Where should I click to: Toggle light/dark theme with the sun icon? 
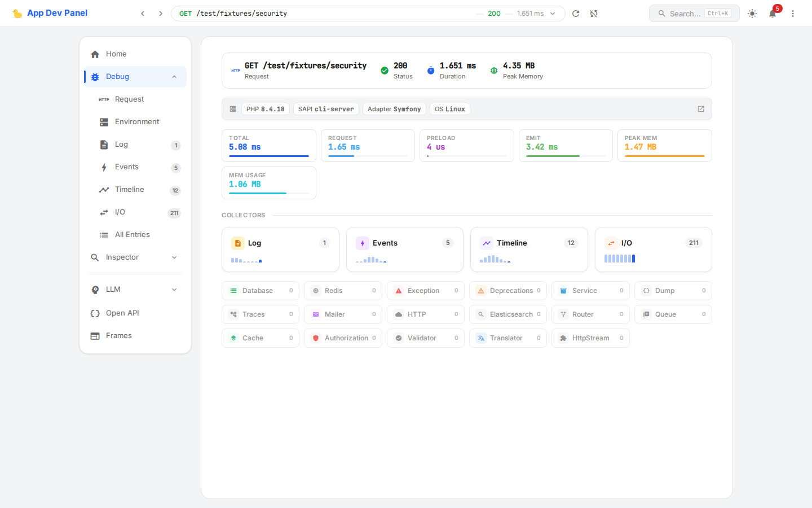752,13
